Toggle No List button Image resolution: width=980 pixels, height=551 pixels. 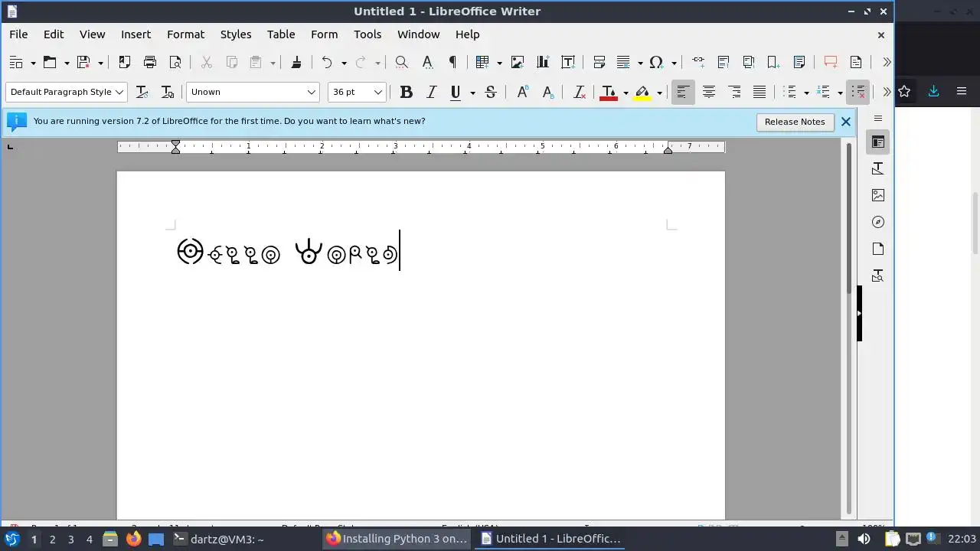pos(857,92)
